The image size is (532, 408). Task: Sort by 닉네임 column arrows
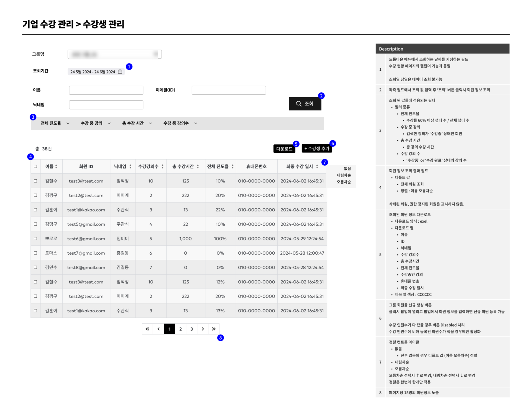(130, 166)
